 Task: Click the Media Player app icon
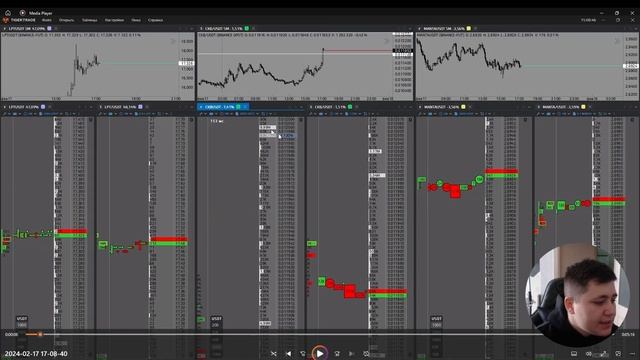(22, 13)
